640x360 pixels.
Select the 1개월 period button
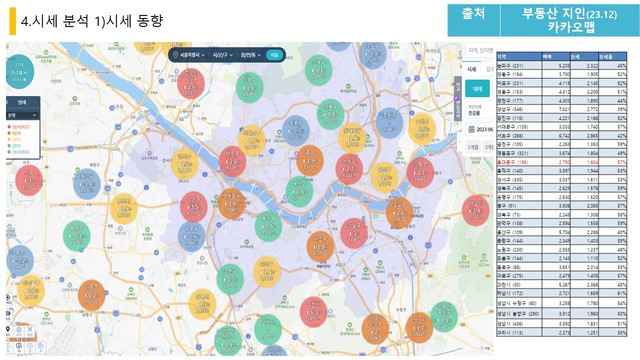coord(473,147)
